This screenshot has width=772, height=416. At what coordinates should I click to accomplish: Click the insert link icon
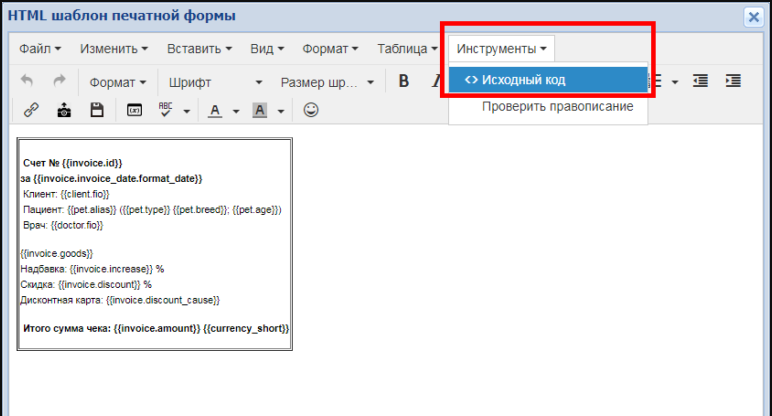30,110
